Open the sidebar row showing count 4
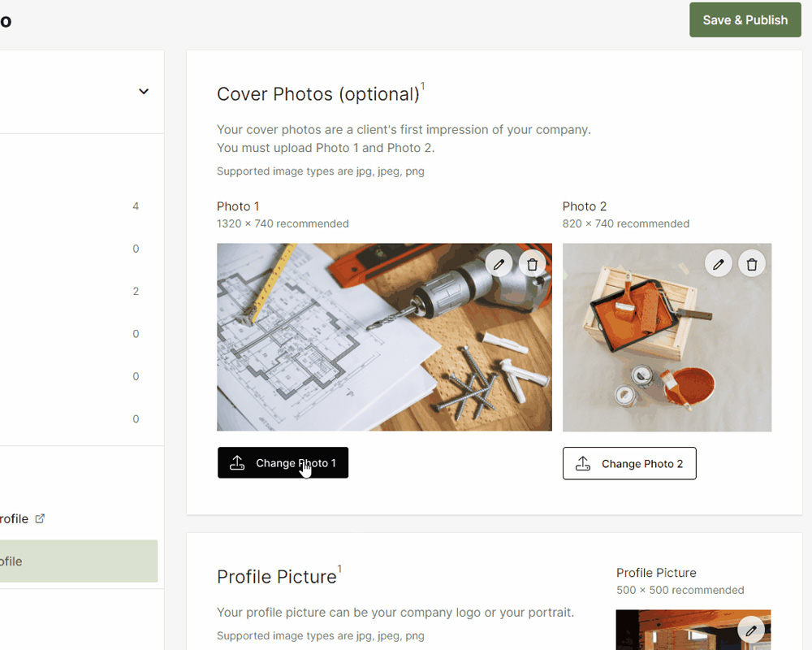This screenshot has width=812, height=650. (x=81, y=206)
